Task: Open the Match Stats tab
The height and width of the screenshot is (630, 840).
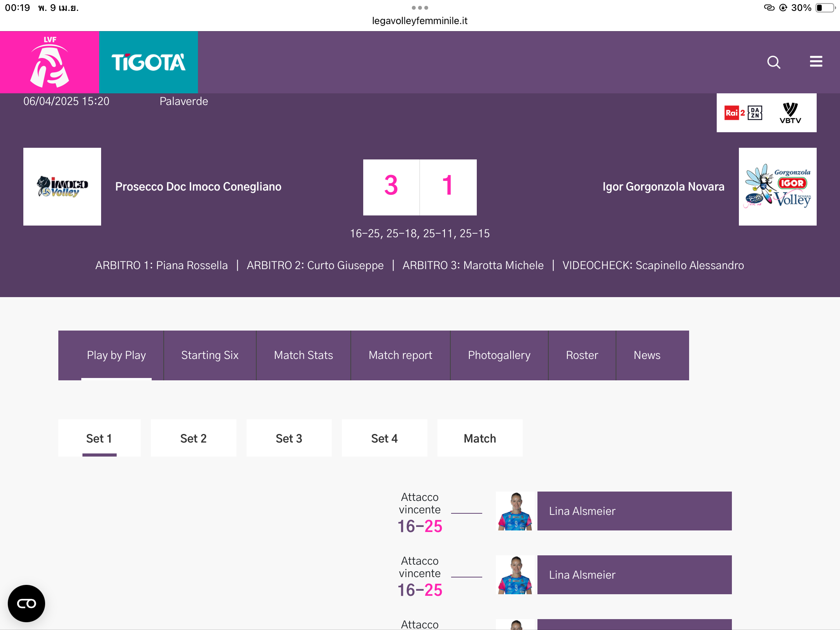Action: point(303,355)
